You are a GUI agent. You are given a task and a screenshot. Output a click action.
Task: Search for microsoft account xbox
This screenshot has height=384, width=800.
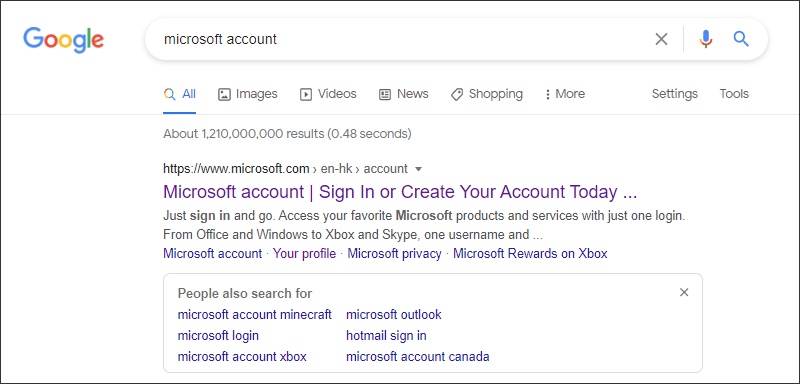[x=242, y=356]
